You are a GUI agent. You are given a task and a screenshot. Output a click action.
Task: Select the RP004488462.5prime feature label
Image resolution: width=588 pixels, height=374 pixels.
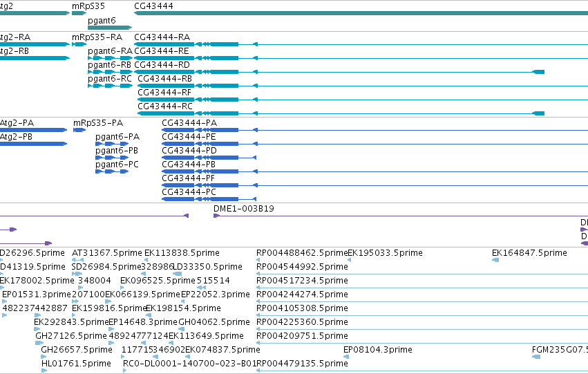click(x=302, y=253)
